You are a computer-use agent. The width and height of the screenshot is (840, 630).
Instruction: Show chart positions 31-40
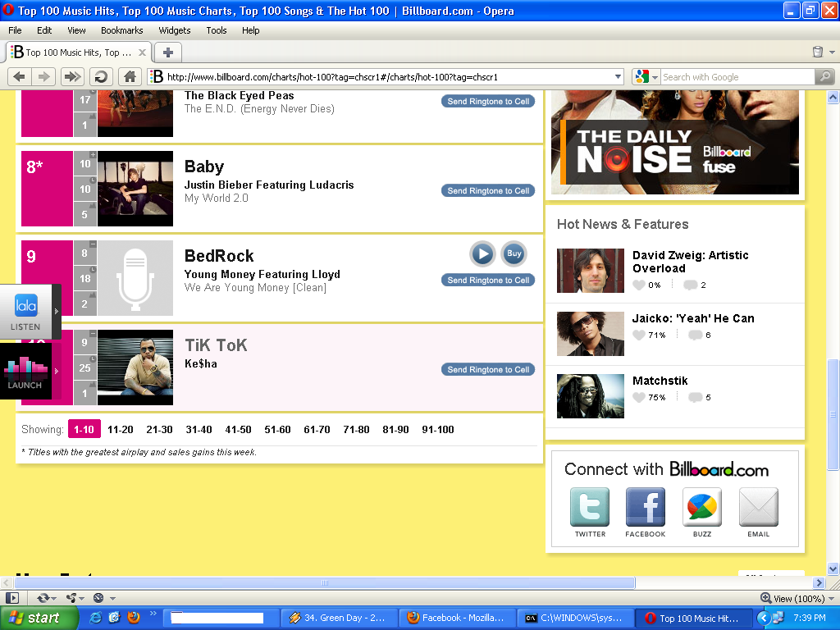[199, 430]
